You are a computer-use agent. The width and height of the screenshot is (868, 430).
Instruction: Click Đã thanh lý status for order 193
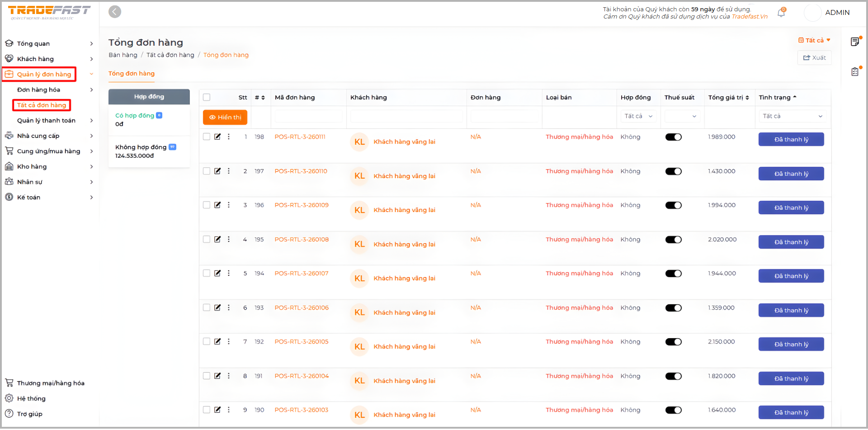point(791,310)
